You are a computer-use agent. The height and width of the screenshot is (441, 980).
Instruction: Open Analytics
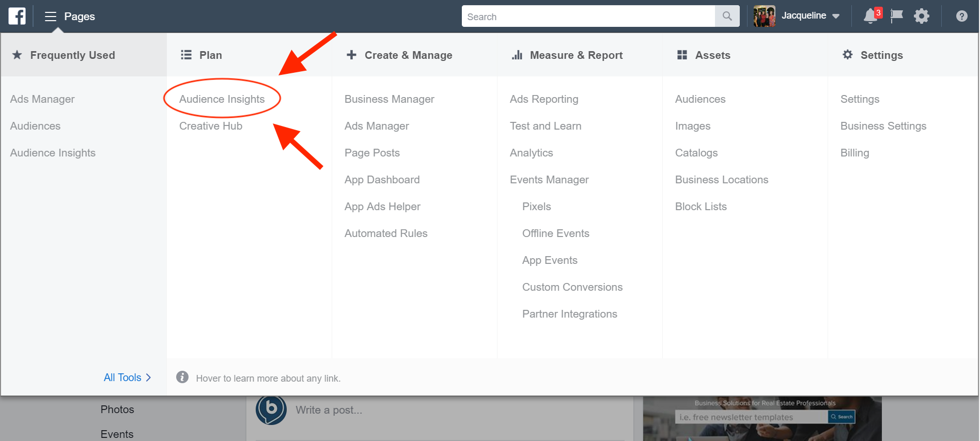pos(532,153)
